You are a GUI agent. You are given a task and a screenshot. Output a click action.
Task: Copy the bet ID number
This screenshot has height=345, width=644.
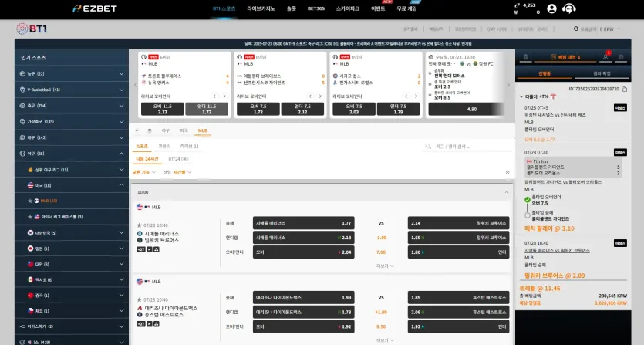[624, 89]
